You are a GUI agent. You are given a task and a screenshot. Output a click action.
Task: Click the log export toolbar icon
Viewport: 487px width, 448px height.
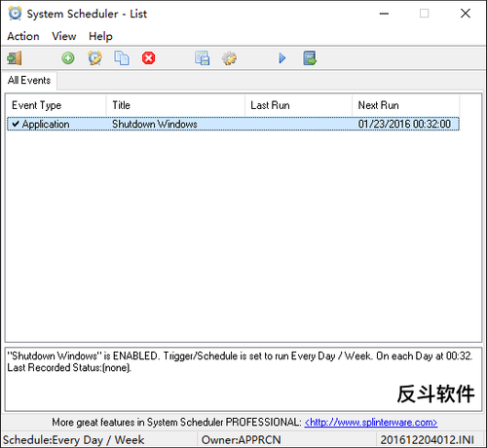point(310,58)
